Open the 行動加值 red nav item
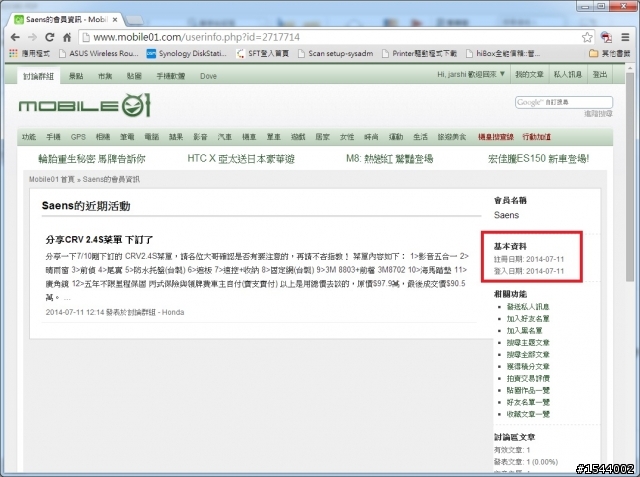This screenshot has width=640, height=477. 536,137
